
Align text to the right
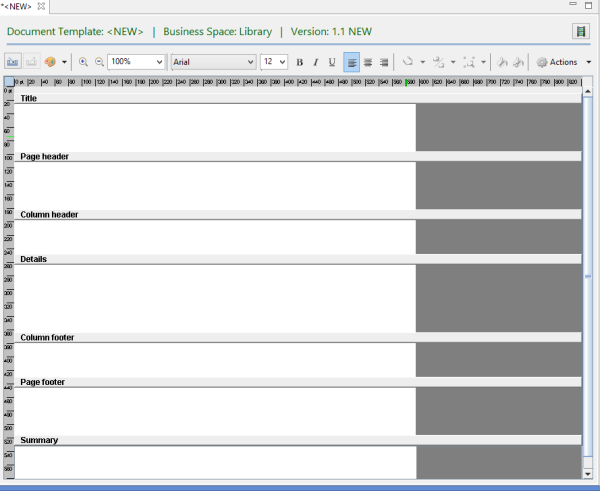point(383,62)
